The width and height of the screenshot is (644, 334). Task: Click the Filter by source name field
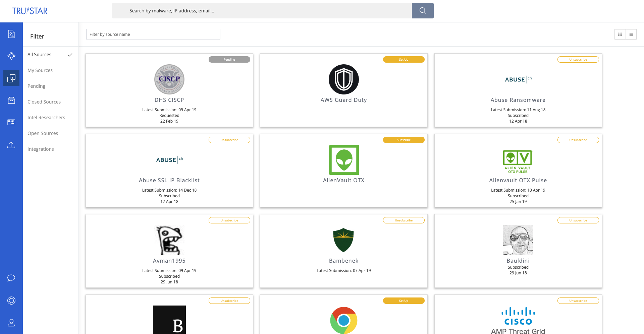153,34
